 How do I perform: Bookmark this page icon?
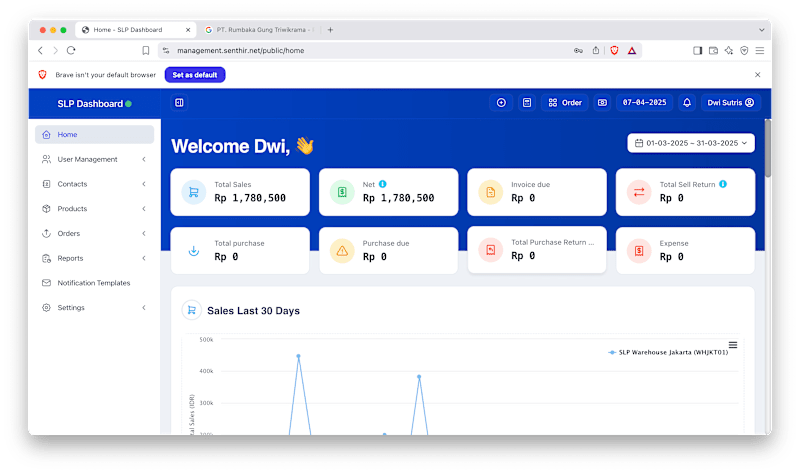145,51
